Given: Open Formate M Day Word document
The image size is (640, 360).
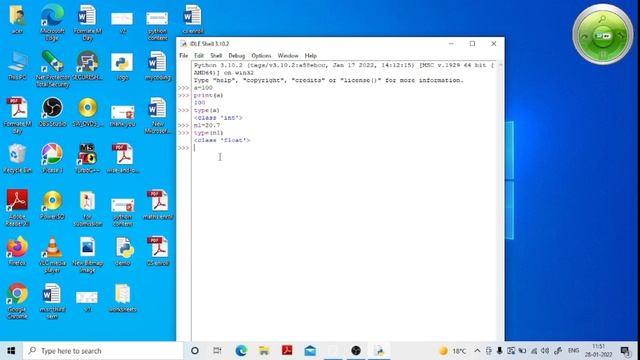Looking at the screenshot, I should coord(87,22).
